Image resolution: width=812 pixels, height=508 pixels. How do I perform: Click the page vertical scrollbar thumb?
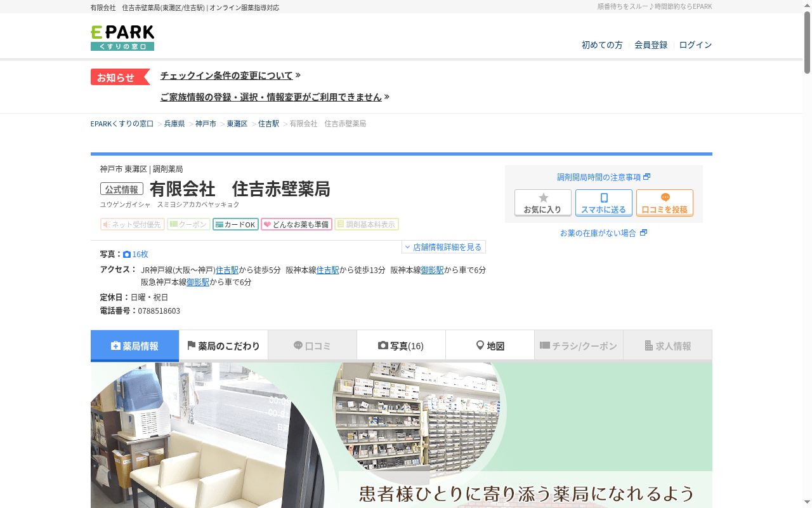[x=808, y=42]
